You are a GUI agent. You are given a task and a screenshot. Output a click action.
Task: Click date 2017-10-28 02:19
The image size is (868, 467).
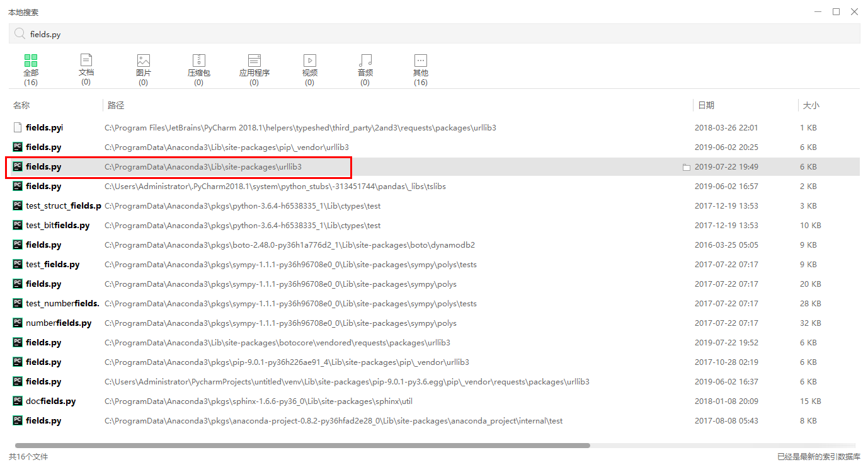726,362
